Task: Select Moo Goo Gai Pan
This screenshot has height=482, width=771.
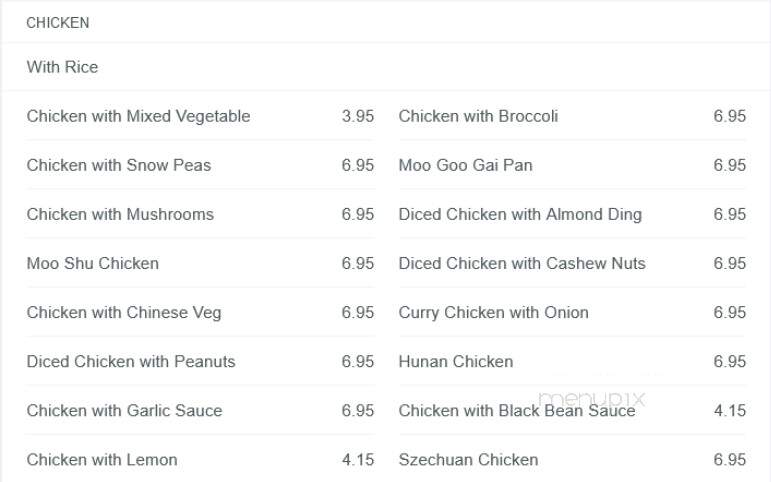Action: pos(465,165)
